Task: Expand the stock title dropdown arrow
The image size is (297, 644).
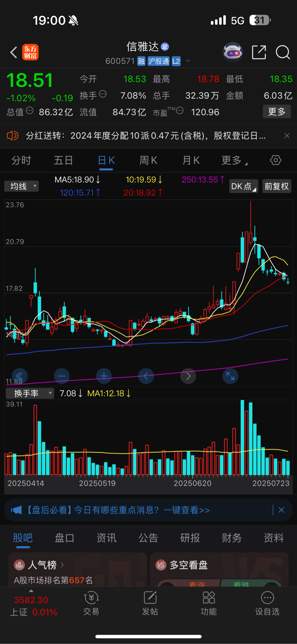Action: tap(188, 61)
